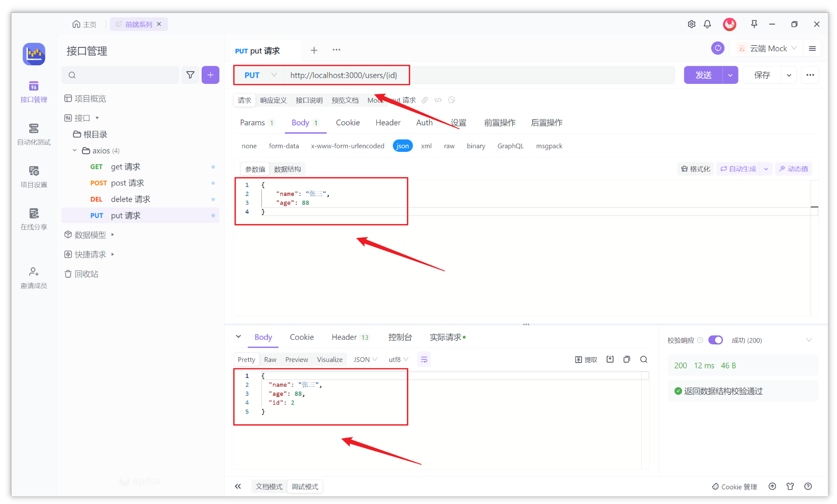Click the 格式化 format button
The height and width of the screenshot is (504, 837).
[696, 169]
